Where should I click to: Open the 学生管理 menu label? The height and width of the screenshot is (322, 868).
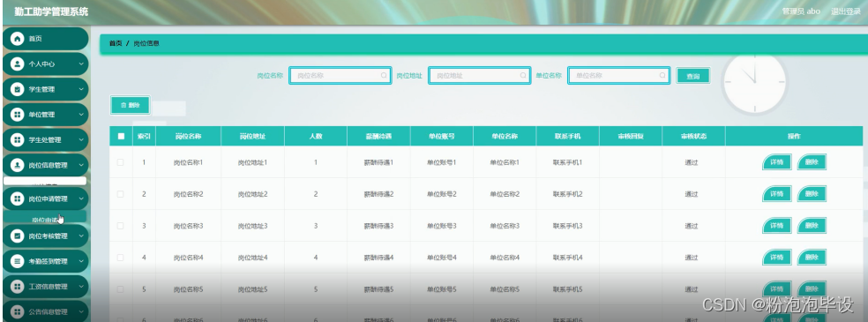41,89
